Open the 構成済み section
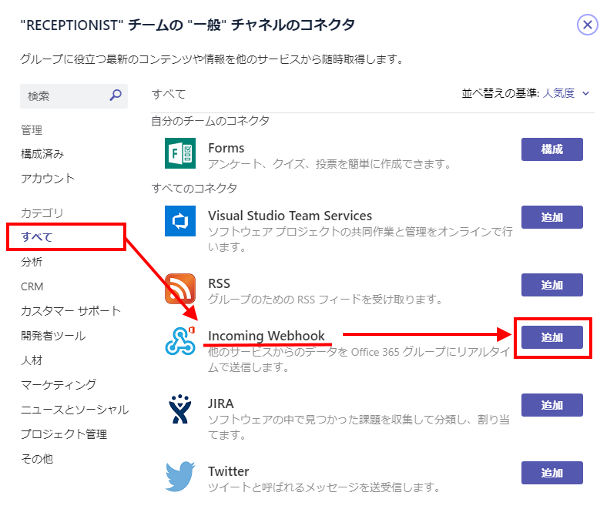The width and height of the screenshot is (600, 519). 42,154
